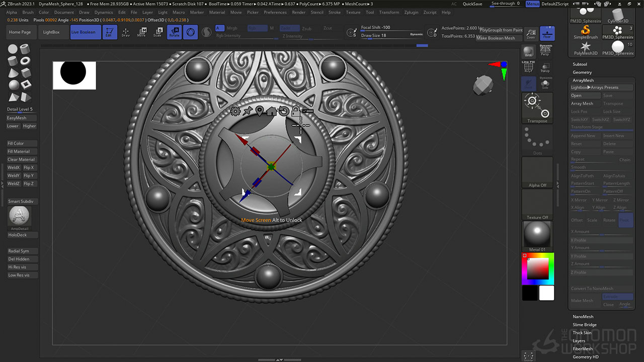Click the gear settings icon on the Gizmo 3D
This screenshot has width=644, height=362.
click(x=235, y=111)
